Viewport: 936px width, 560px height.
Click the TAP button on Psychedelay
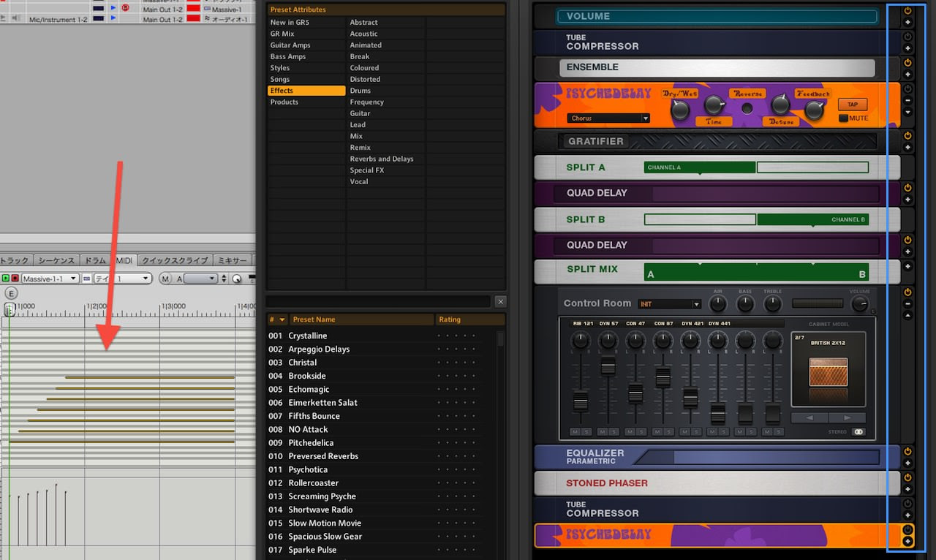(x=853, y=104)
